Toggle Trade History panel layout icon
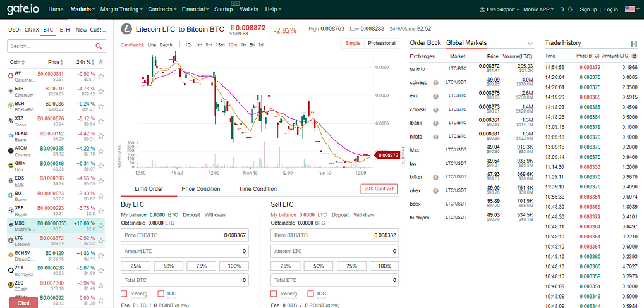Viewport: 644px width, 308px height. pyautogui.click(x=633, y=44)
